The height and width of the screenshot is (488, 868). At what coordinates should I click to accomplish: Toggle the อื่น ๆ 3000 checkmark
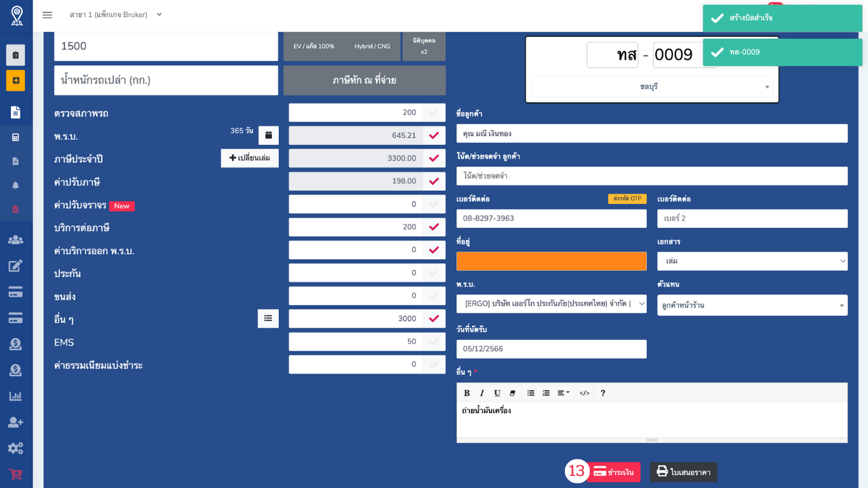(434, 318)
